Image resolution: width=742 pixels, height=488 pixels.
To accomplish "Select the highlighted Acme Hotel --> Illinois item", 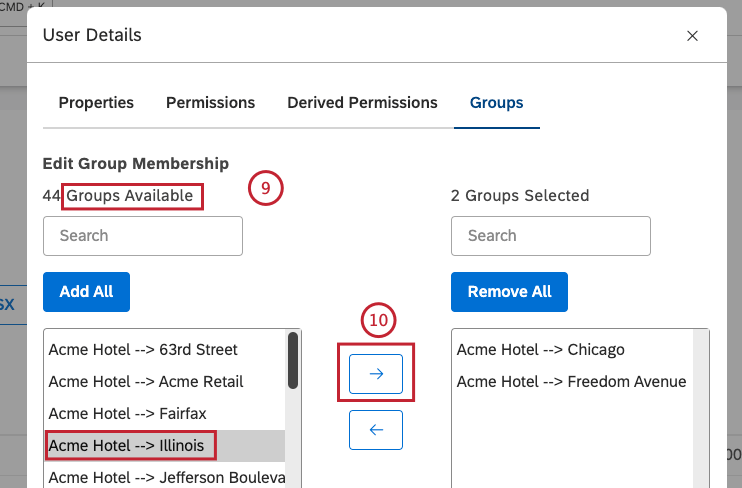I will pos(126,444).
